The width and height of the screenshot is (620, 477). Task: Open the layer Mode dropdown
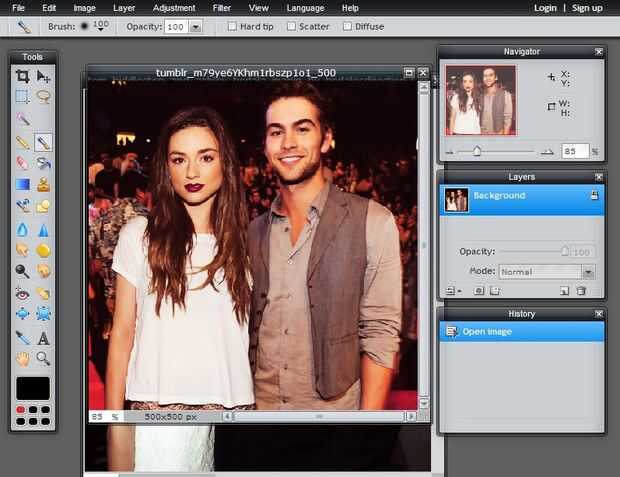coord(546,272)
